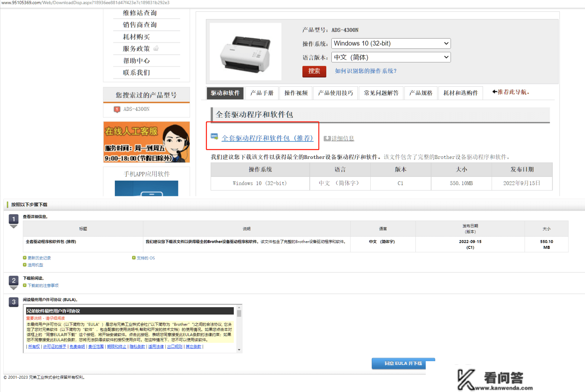Image resolution: width=585 pixels, height=392 pixels.
Task: Switch to the 耗材和选购件 tab
Action: (x=461, y=93)
